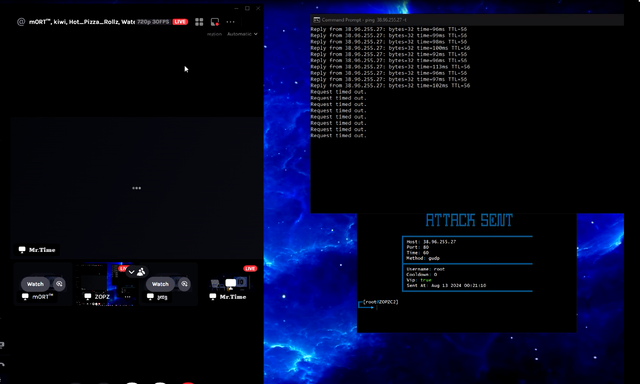Select ping reply line with time=92ms
The height and width of the screenshot is (384, 640).
coord(389,54)
